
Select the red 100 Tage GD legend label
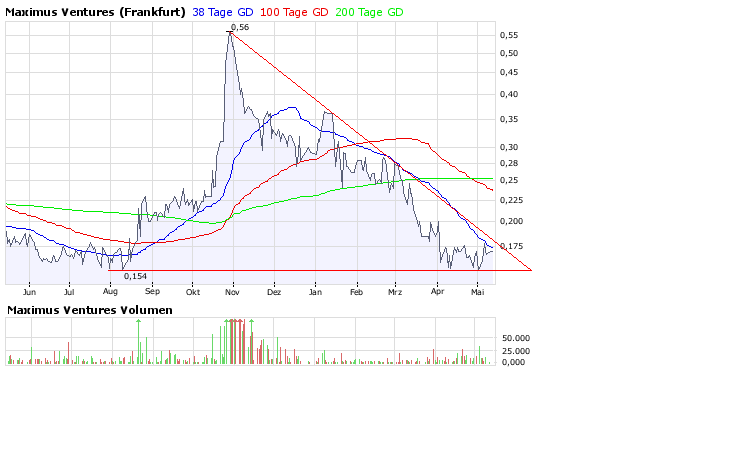click(294, 12)
